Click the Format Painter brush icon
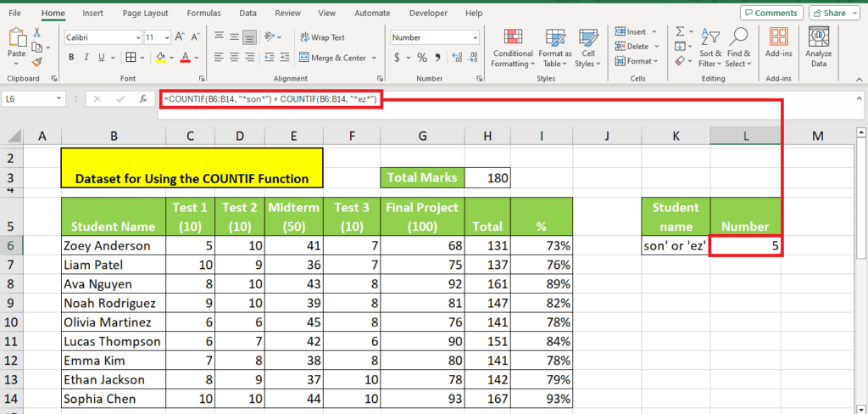The height and width of the screenshot is (414, 868). 36,61
